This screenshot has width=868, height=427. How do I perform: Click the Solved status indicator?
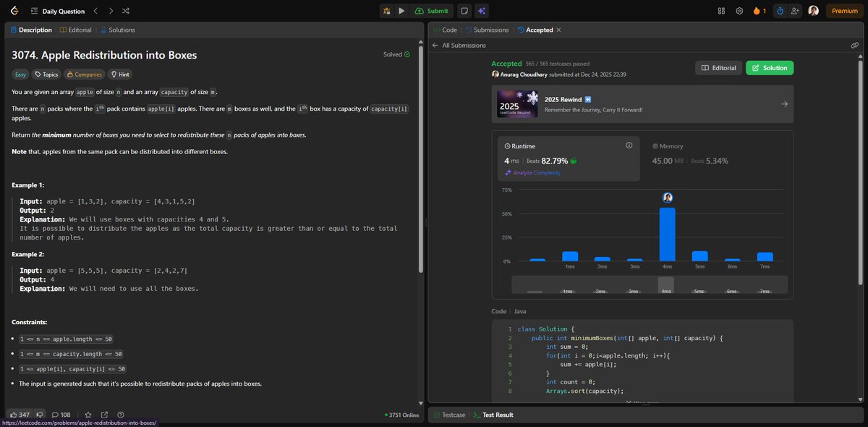tap(396, 54)
